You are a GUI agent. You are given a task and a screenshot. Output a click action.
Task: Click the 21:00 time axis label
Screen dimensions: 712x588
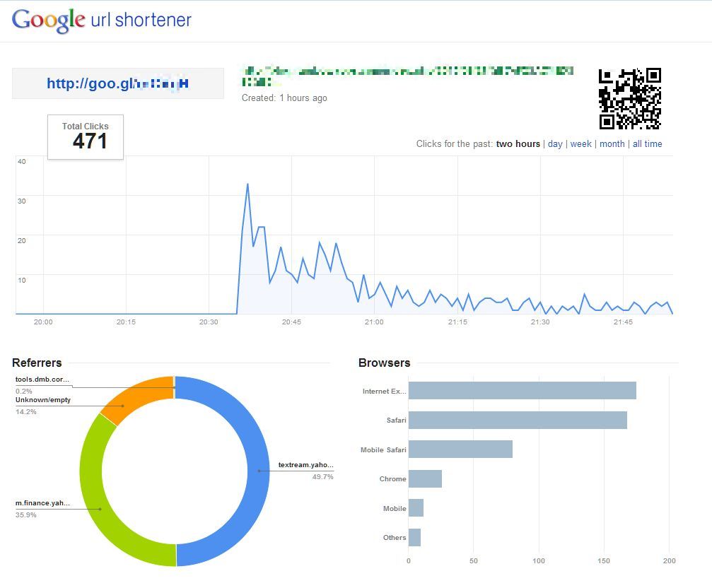pyautogui.click(x=374, y=322)
